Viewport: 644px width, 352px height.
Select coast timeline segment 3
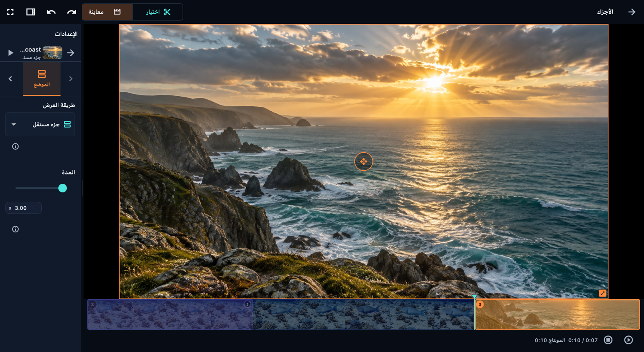557,315
